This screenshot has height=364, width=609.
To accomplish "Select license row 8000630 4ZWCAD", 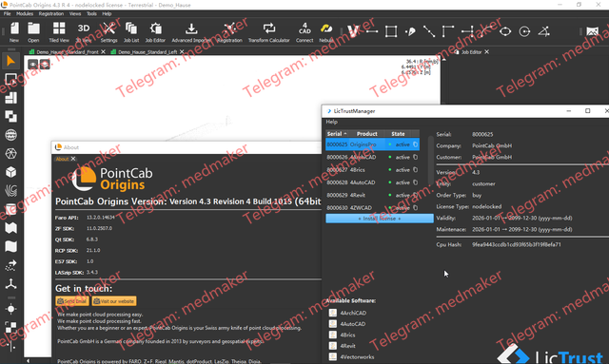I will [x=372, y=207].
